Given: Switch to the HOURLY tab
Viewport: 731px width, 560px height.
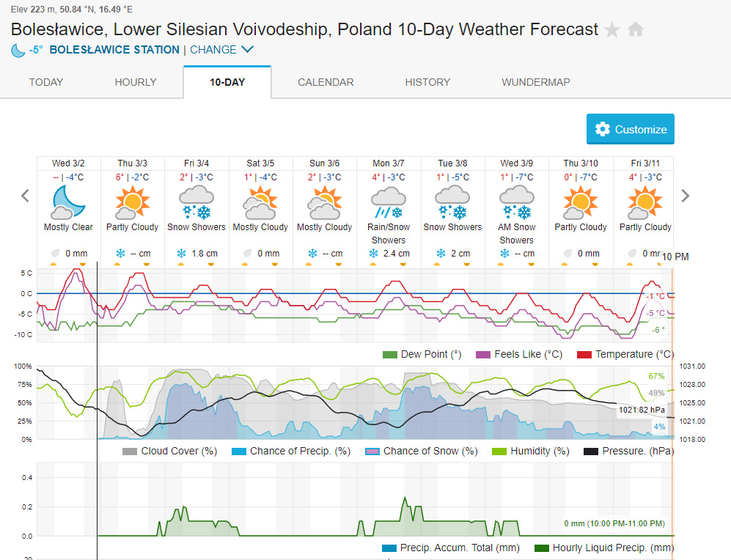Looking at the screenshot, I should 136,82.
